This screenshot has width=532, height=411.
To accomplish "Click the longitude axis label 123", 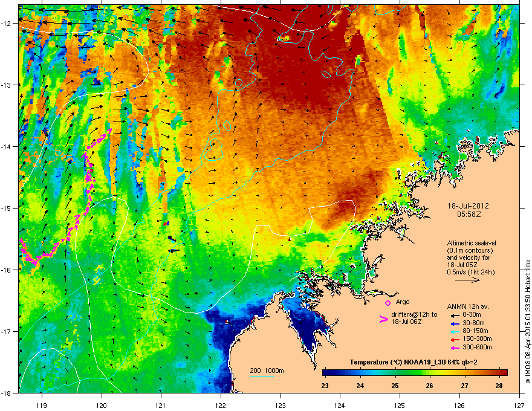I will 281,405.
